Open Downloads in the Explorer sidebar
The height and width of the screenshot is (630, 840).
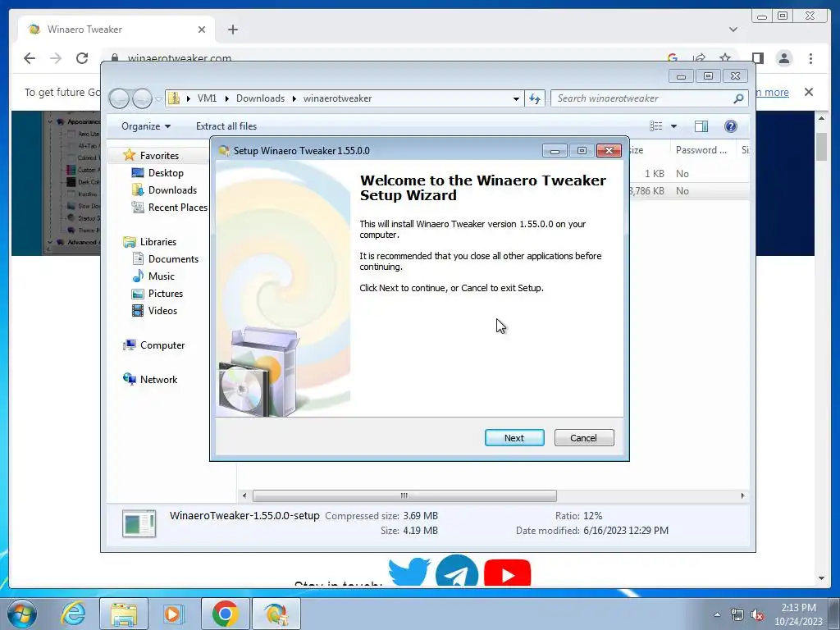click(172, 190)
